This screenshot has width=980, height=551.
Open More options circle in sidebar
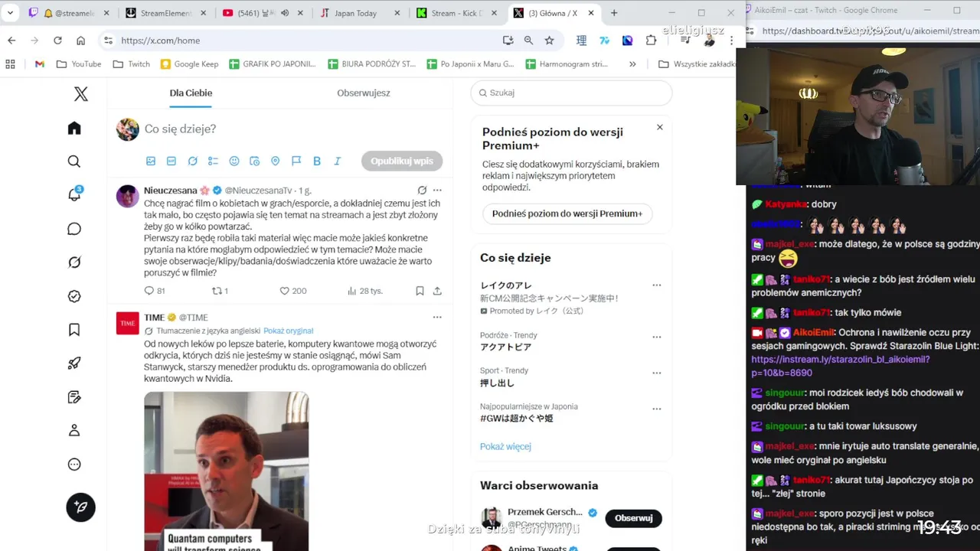[x=74, y=465]
